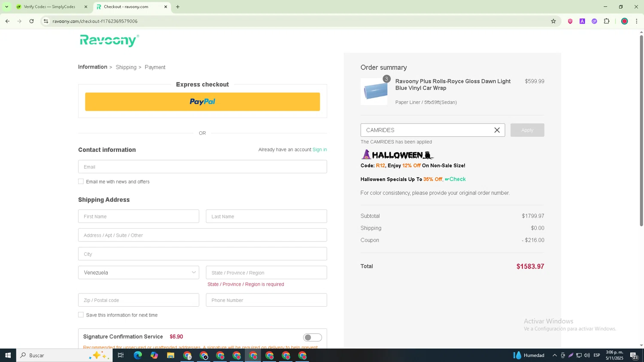Open the Windows Start menu
This screenshot has width=644, height=362.
[x=8, y=355]
